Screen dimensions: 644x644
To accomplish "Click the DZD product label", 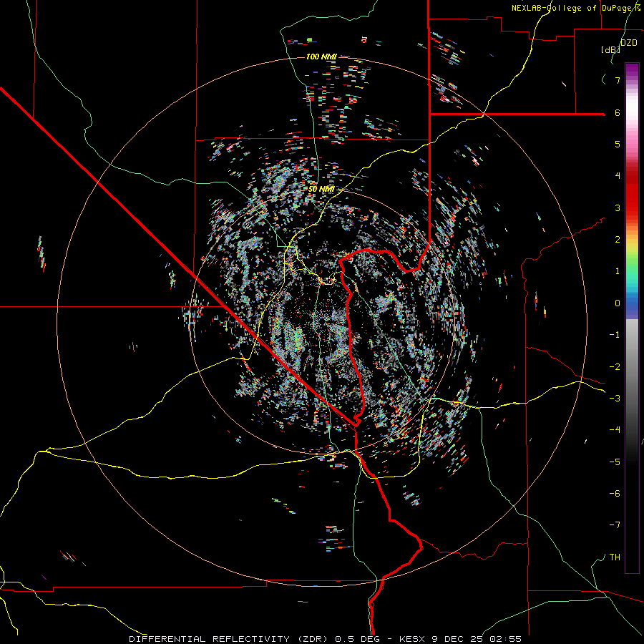I will coord(629,43).
